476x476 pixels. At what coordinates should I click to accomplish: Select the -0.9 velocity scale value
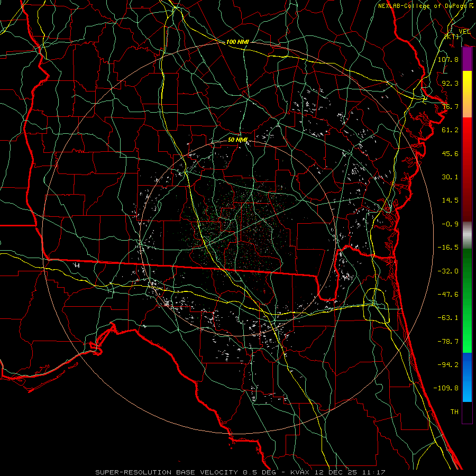[450, 224]
